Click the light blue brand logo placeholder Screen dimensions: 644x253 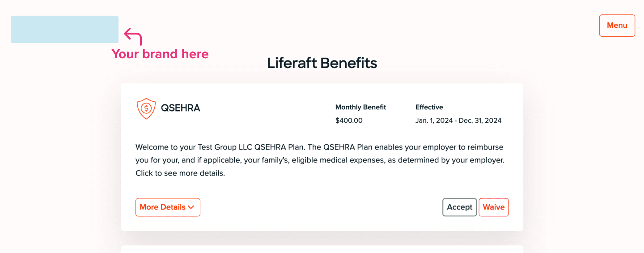click(x=64, y=29)
